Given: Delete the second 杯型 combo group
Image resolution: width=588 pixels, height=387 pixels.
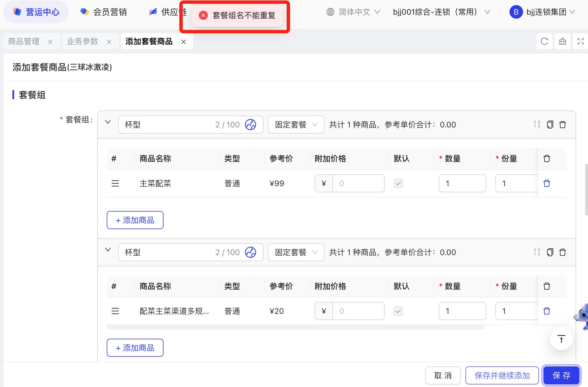Looking at the screenshot, I should [563, 252].
